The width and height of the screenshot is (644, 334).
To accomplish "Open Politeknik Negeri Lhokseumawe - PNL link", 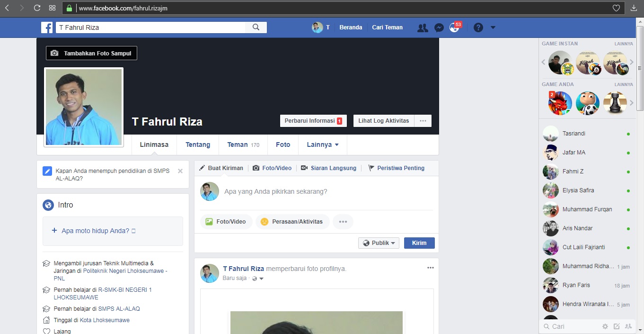I will coord(110,274).
